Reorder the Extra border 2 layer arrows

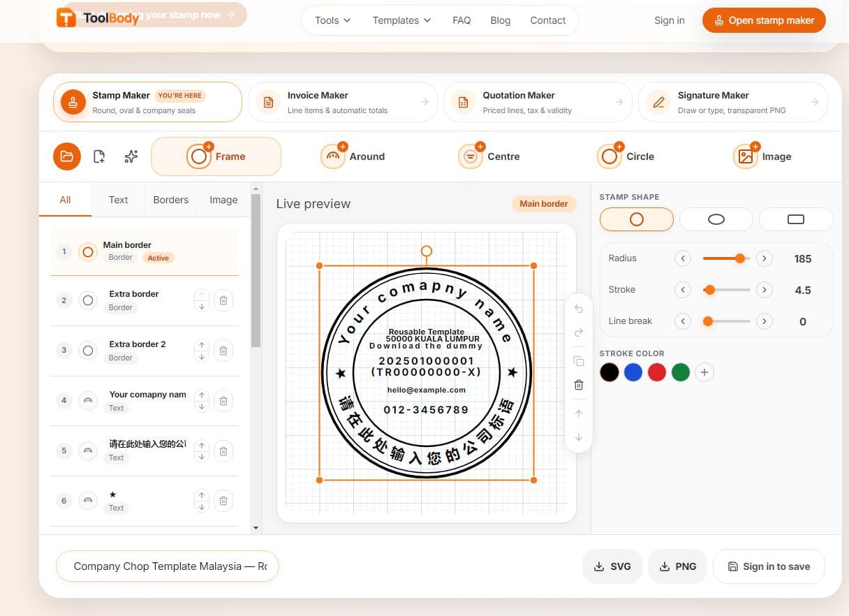(202, 351)
